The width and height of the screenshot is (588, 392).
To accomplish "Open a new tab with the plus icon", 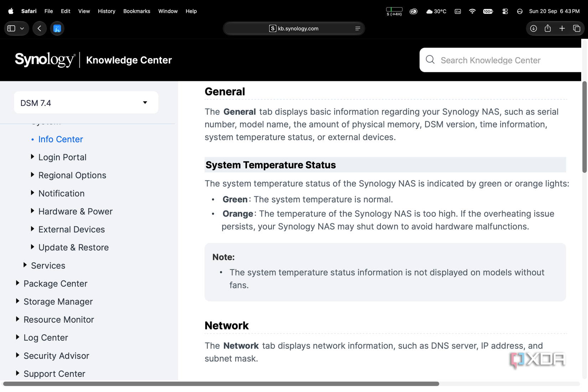I will (x=562, y=29).
